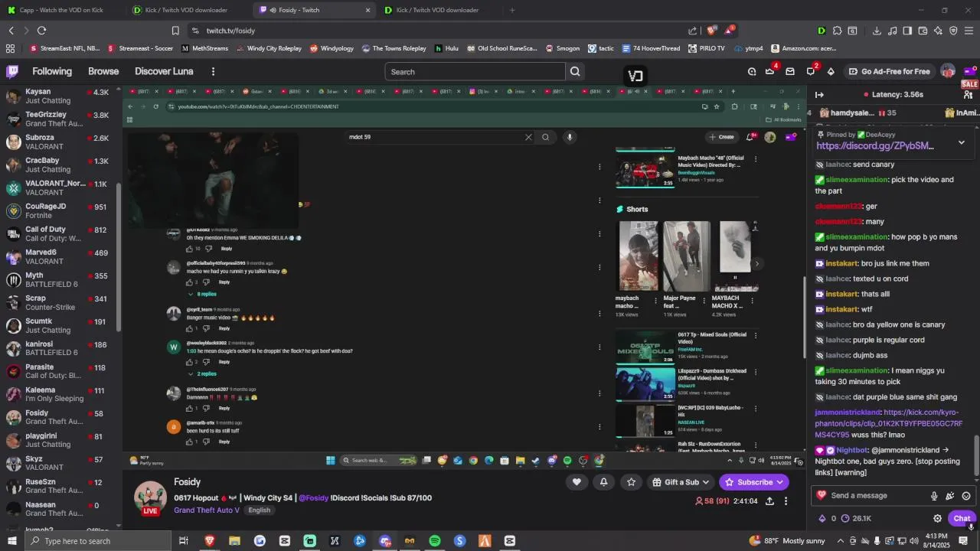Screen dimensions: 980x551
Task: Switch to first Kick / Twitch VOD downloader tab
Action: 187,10
